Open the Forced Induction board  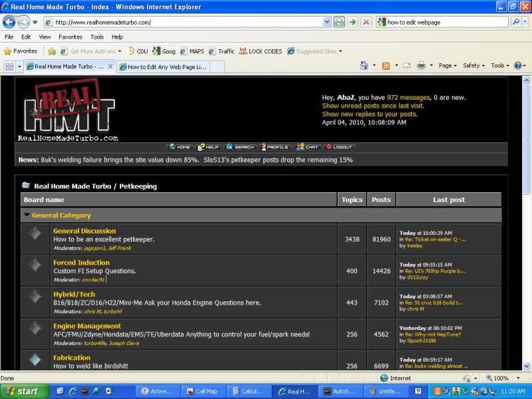pos(81,262)
